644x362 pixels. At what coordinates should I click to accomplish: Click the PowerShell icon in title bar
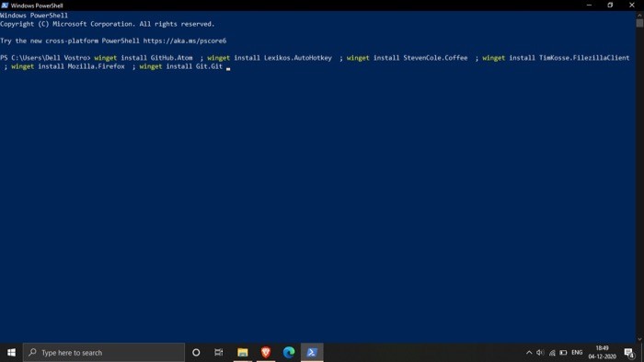[x=5, y=6]
